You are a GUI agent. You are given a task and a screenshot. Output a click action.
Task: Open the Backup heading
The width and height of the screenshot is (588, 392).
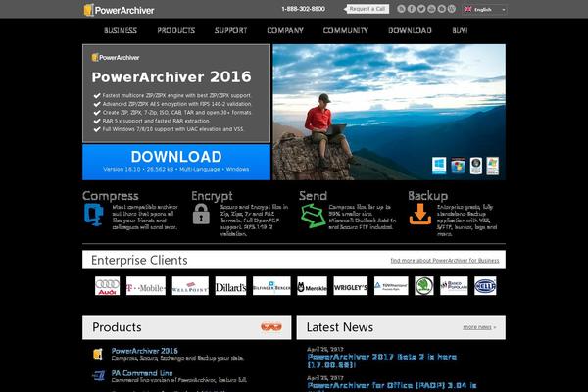point(428,196)
